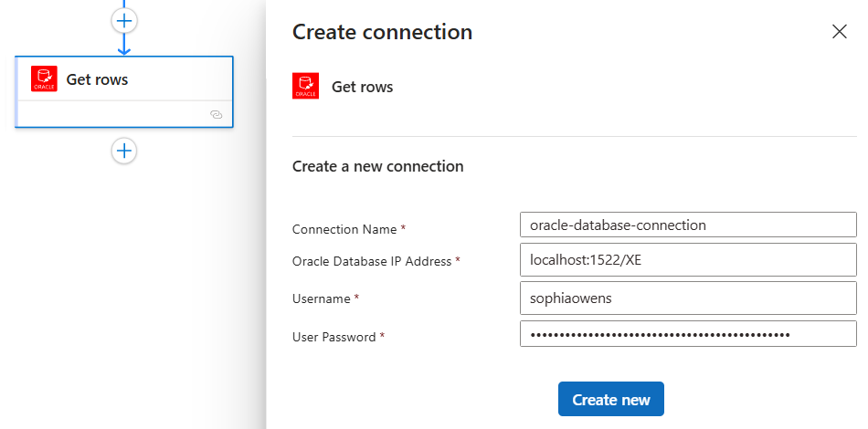This screenshot has height=429, width=868.
Task: Insert new step below Get rows card
Action: tap(124, 151)
